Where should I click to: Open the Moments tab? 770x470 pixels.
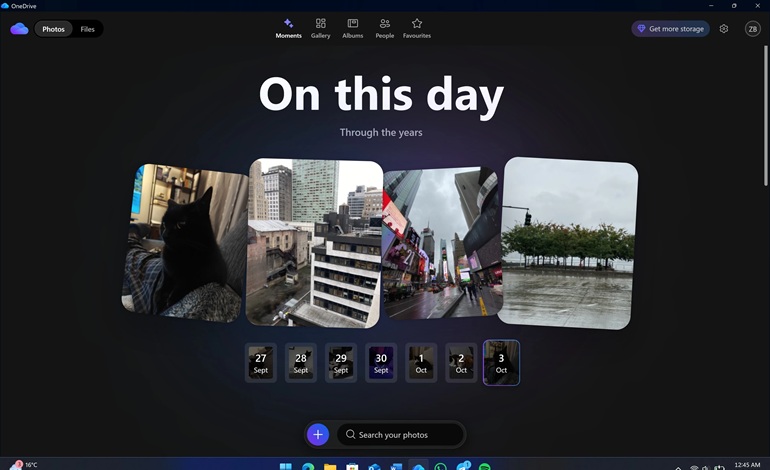288,28
